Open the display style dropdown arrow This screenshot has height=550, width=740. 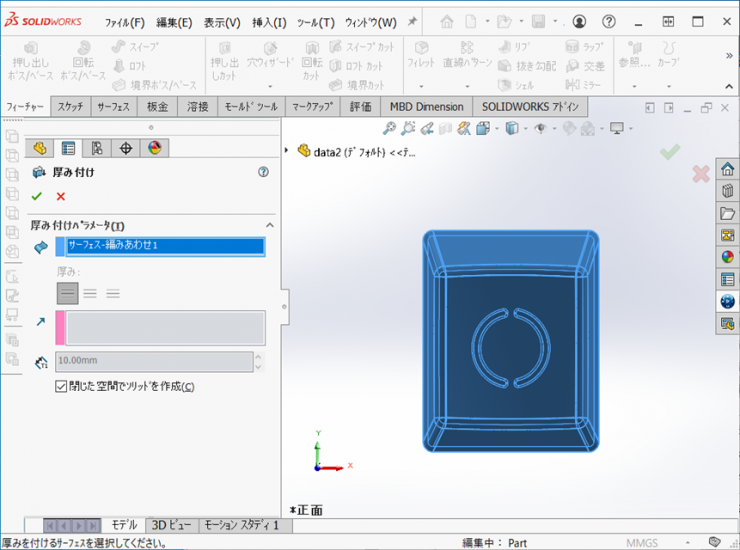click(525, 129)
